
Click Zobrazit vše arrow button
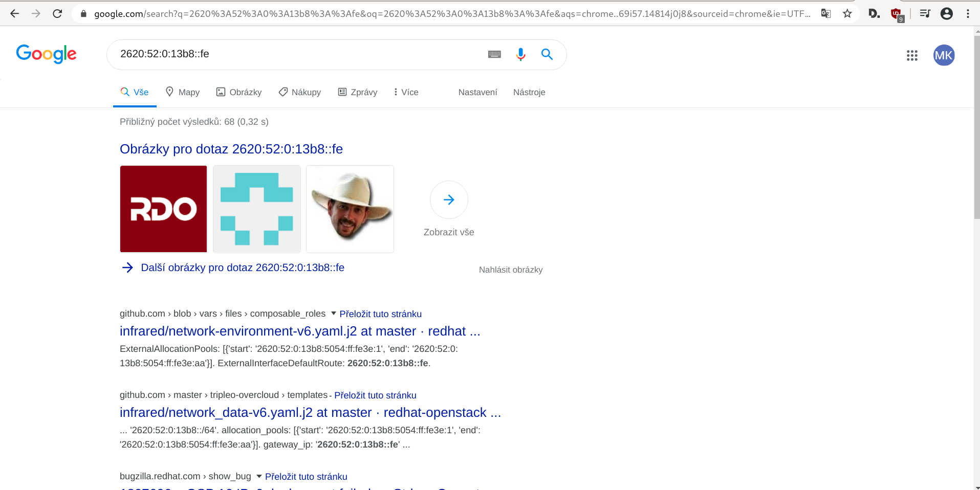tap(449, 200)
